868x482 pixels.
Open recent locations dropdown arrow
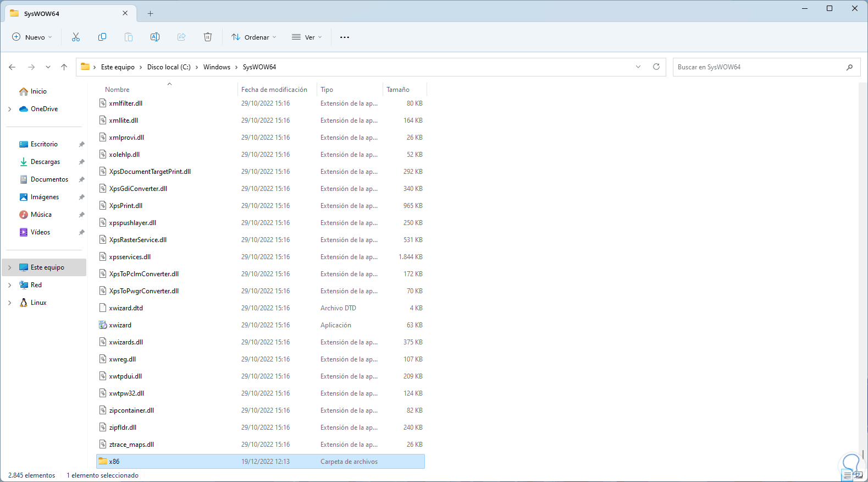[48, 67]
